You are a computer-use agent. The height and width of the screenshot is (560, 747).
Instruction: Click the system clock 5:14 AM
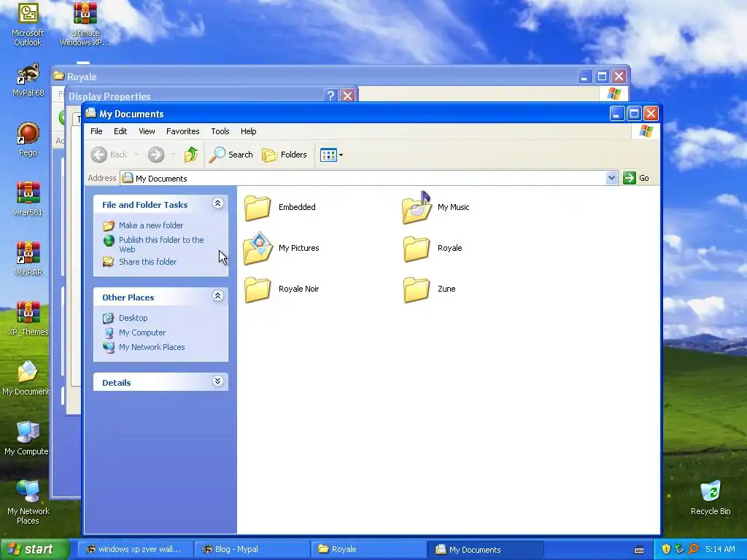(x=720, y=549)
